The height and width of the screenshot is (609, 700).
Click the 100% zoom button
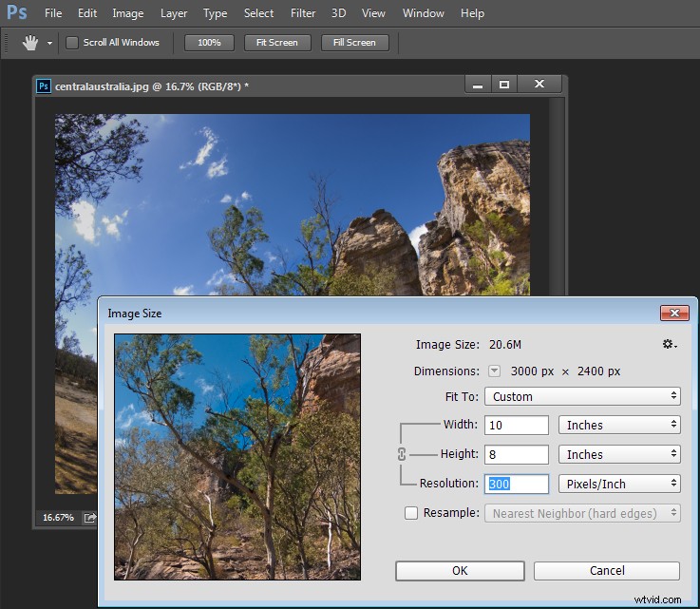[209, 43]
